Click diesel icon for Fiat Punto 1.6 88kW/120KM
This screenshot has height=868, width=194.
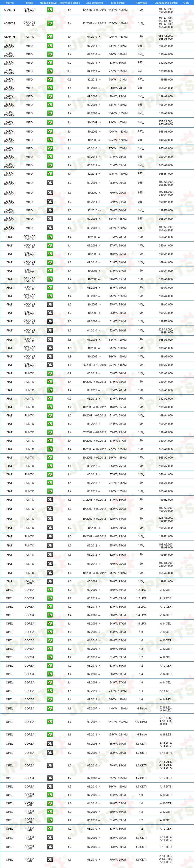[50, 573]
